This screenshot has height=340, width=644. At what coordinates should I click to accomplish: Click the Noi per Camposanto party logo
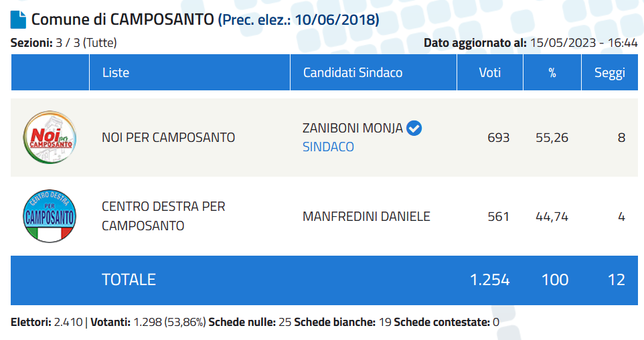(50, 137)
